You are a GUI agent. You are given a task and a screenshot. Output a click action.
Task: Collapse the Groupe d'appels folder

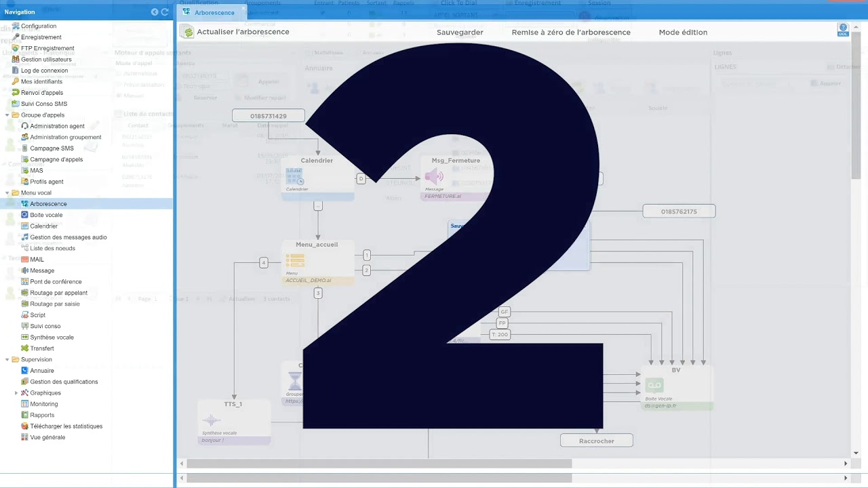(x=7, y=115)
